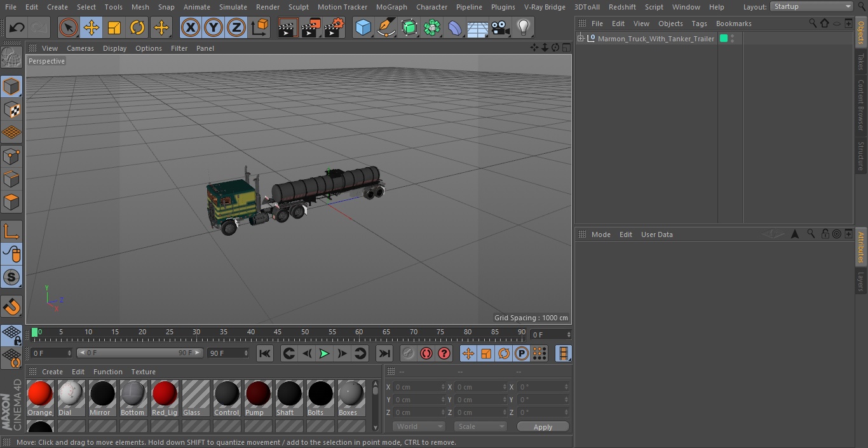Activate the Rotate tool

click(x=137, y=27)
